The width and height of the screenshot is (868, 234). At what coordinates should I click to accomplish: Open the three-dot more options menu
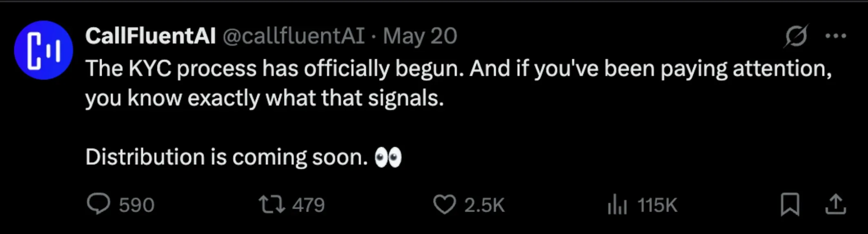(836, 36)
